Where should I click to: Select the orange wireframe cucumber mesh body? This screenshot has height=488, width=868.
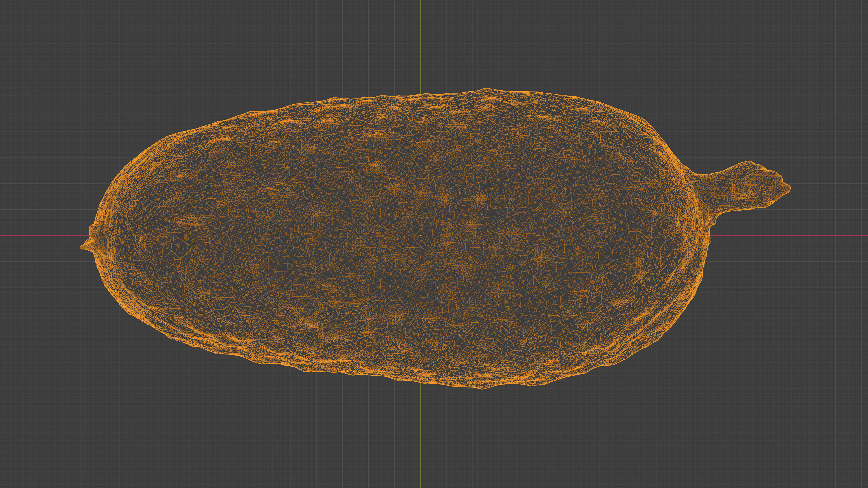click(435, 239)
